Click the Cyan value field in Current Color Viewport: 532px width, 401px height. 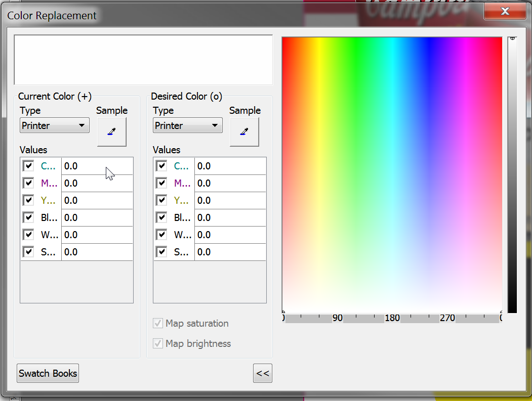pyautogui.click(x=97, y=166)
